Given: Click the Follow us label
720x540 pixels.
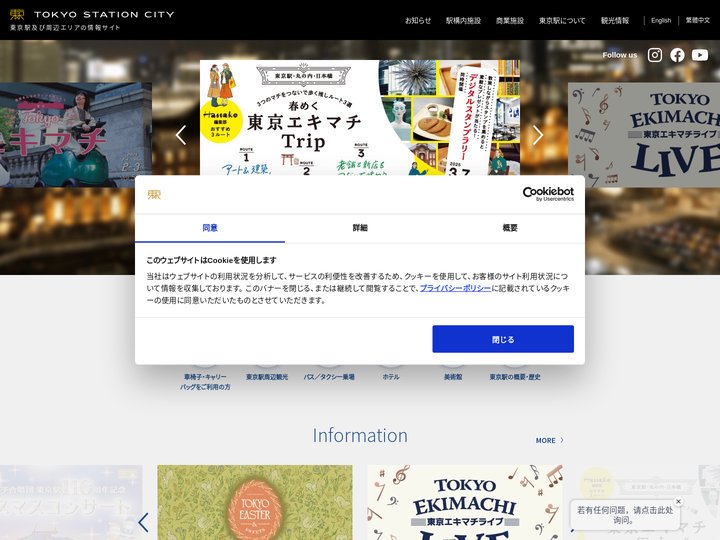Looking at the screenshot, I should pos(620,55).
